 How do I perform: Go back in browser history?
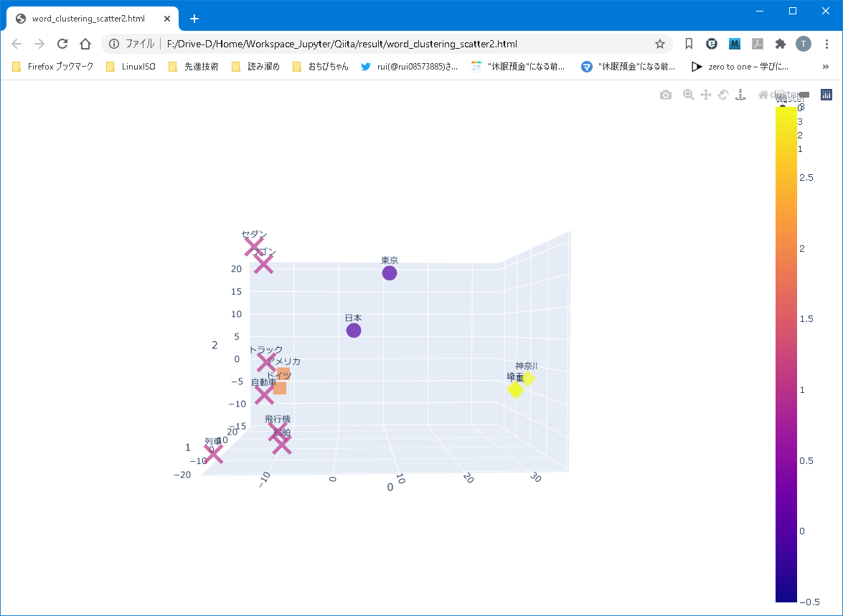point(17,44)
